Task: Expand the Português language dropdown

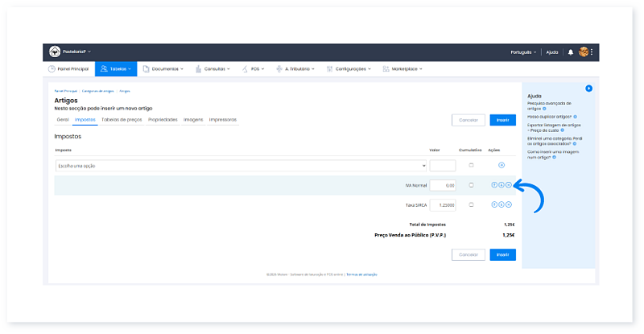Action: (524, 52)
